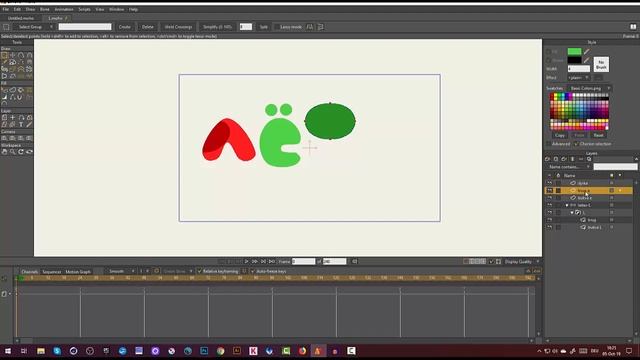Open the Swatches Basic Colors dropdown
This screenshot has width=640, height=360.
pyautogui.click(x=589, y=88)
